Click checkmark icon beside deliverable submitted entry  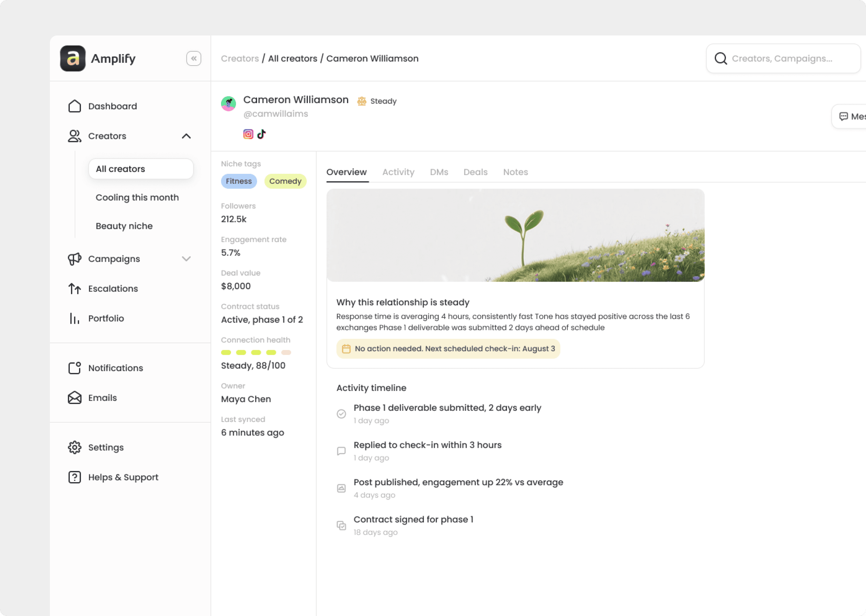click(342, 414)
